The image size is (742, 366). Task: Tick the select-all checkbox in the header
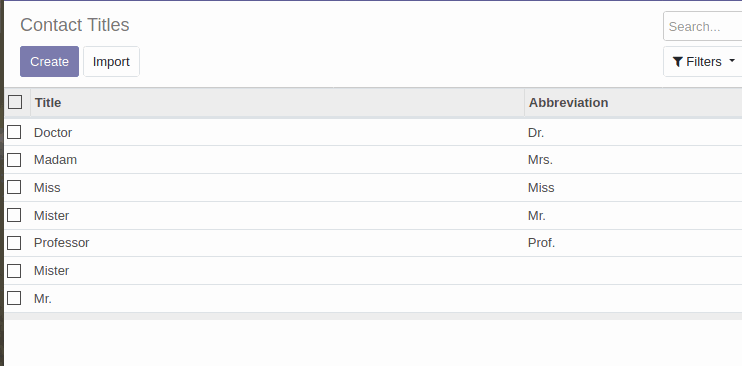pyautogui.click(x=15, y=102)
